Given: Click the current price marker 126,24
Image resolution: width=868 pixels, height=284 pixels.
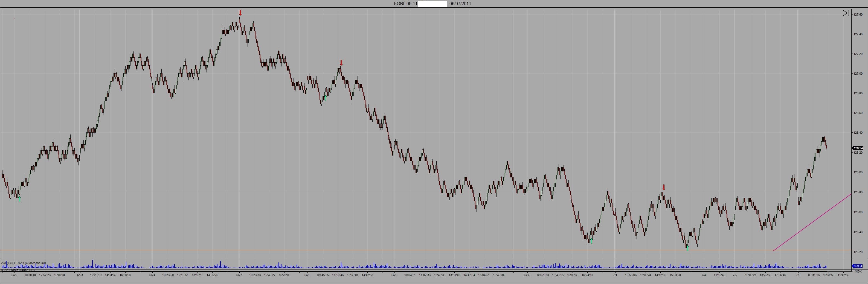Looking at the screenshot, I should click(858, 148).
